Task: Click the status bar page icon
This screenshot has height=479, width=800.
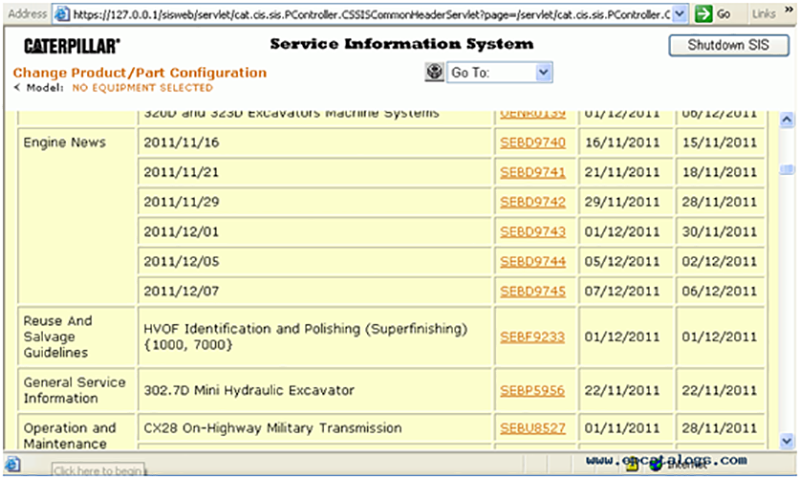Action: [x=12, y=465]
